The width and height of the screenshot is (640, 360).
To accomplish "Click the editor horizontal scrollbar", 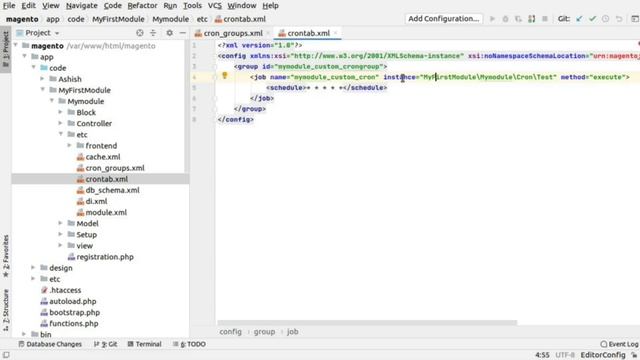I will coord(367,322).
